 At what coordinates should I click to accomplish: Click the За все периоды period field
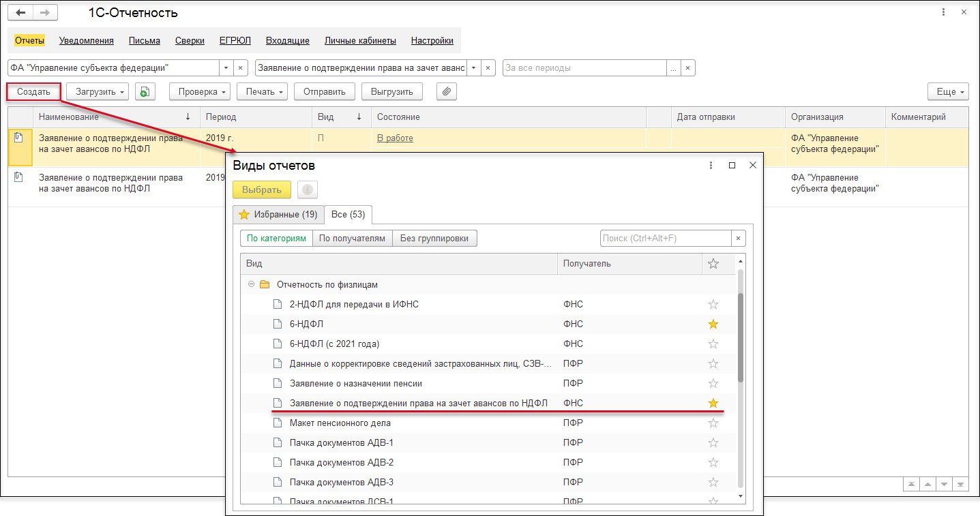point(585,68)
